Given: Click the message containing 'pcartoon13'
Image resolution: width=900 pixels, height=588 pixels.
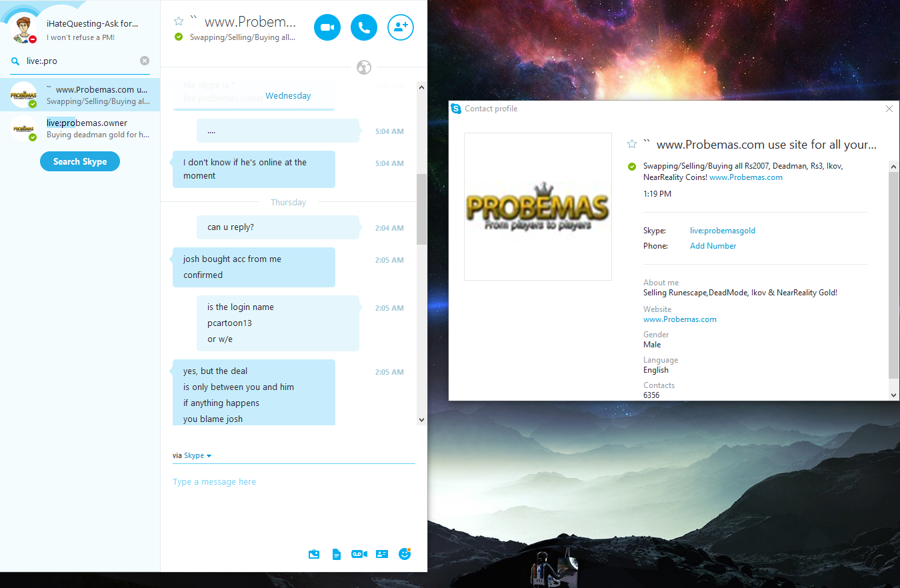Looking at the screenshot, I should 278,323.
